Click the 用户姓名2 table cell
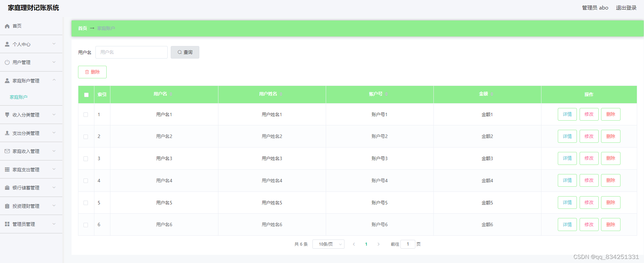The height and width of the screenshot is (263, 644). pyautogui.click(x=272, y=136)
